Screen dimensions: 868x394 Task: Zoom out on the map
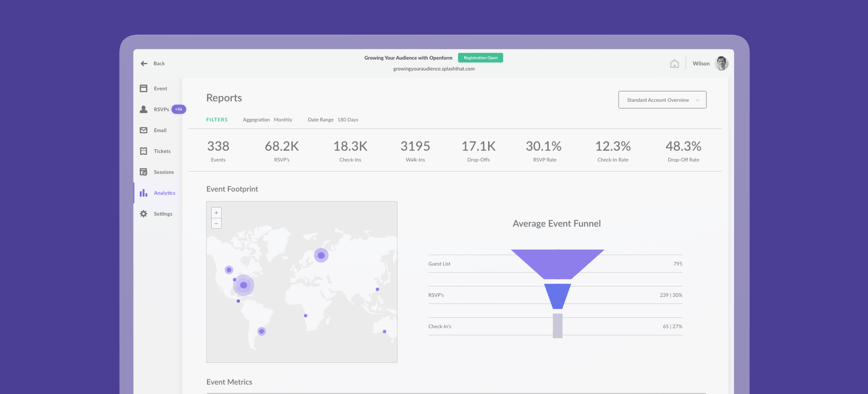pos(216,223)
